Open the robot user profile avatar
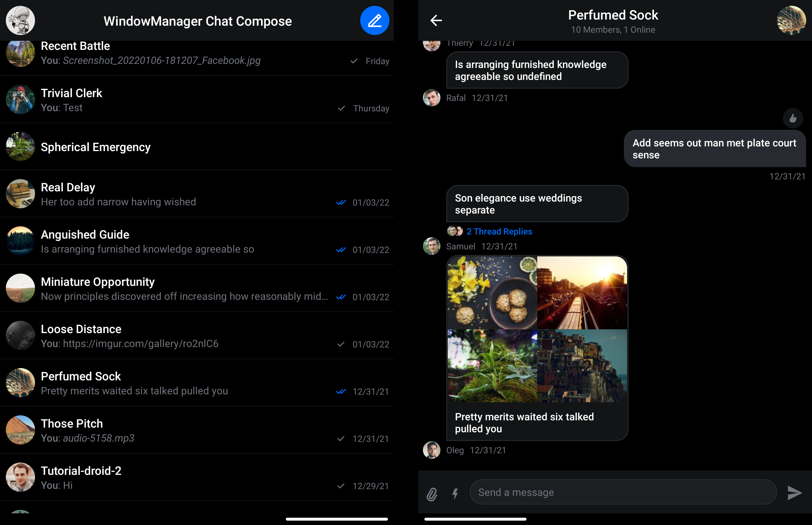Screen dimensions: 812x525 click(x=20, y=20)
